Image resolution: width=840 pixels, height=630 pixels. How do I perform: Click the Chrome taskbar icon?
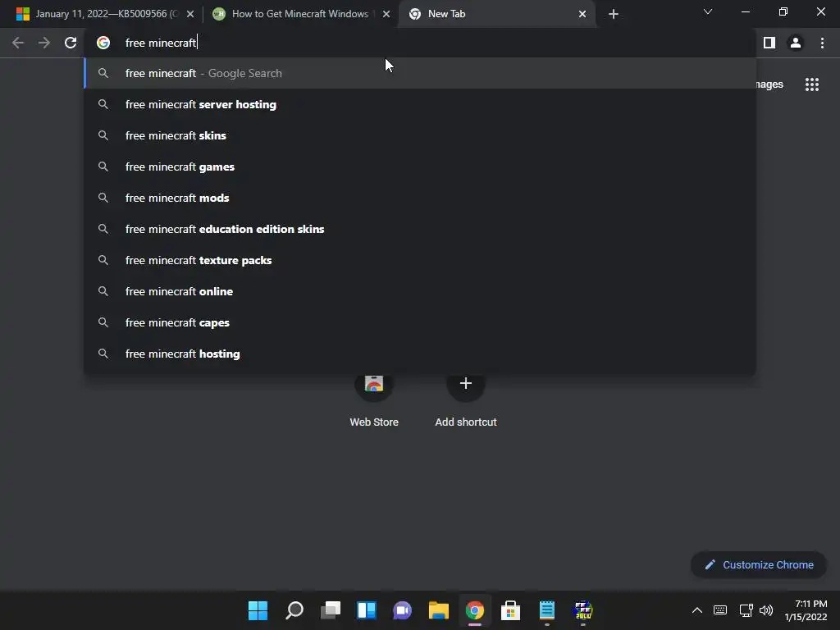(x=475, y=610)
